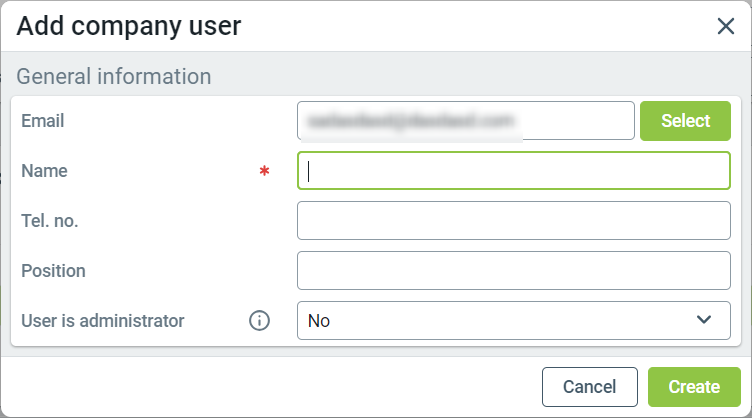Image resolution: width=752 pixels, height=418 pixels.
Task: Click the Email field label
Action: pyautogui.click(x=43, y=121)
